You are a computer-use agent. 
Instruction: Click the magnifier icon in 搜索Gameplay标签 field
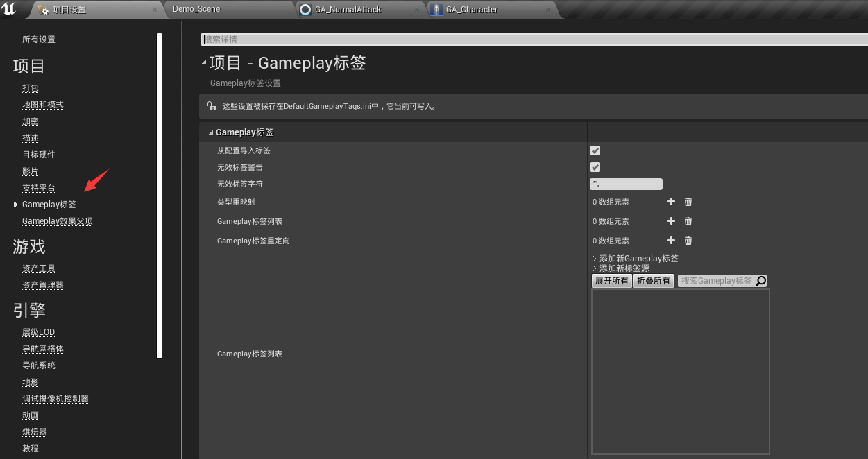[760, 280]
